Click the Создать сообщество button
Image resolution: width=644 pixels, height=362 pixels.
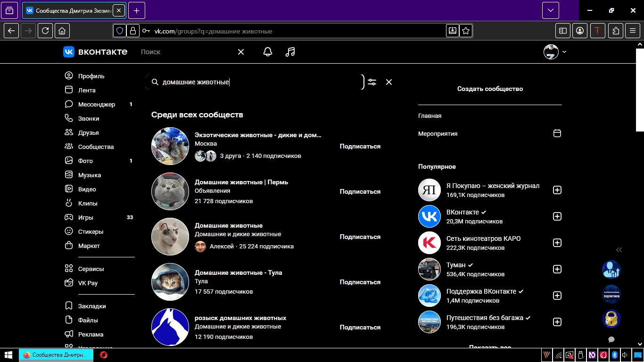489,89
